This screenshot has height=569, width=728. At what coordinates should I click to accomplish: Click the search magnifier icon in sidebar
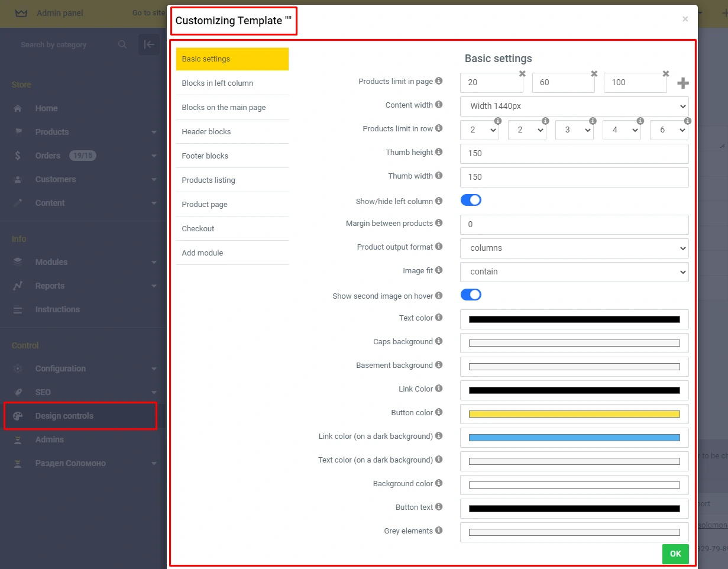[122, 44]
